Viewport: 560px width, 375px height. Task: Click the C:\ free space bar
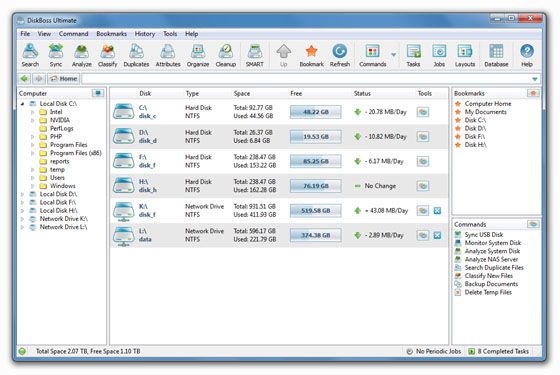315,112
